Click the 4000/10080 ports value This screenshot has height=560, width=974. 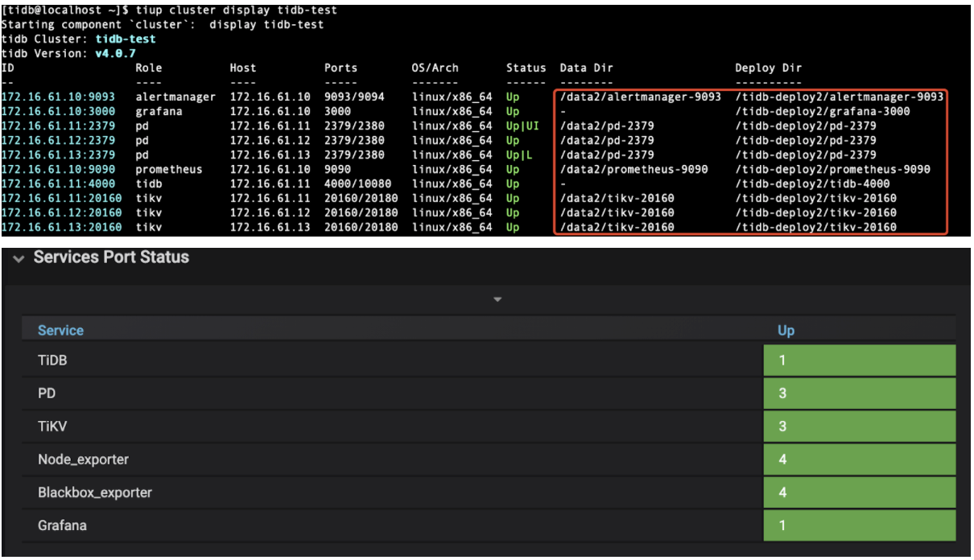[358, 183]
